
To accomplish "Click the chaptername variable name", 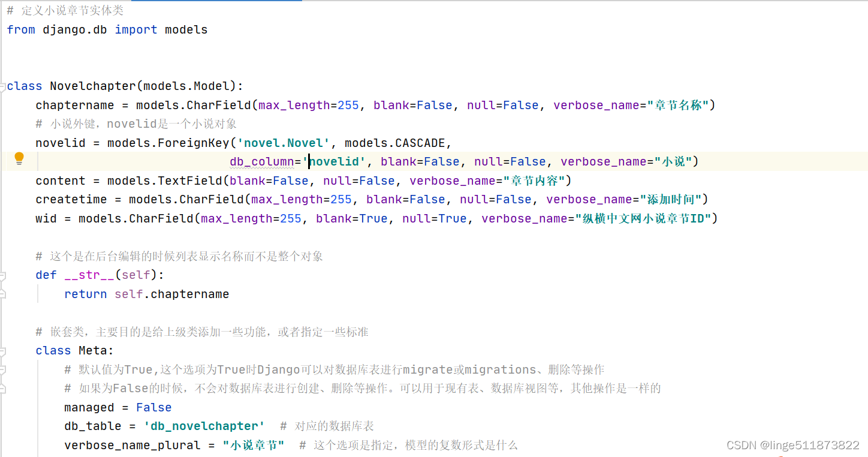I will coord(75,105).
